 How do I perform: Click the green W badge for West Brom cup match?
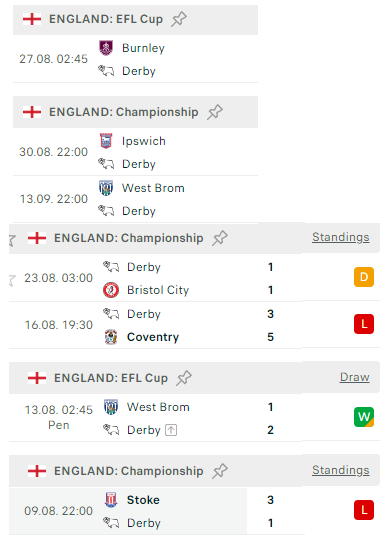point(364,417)
